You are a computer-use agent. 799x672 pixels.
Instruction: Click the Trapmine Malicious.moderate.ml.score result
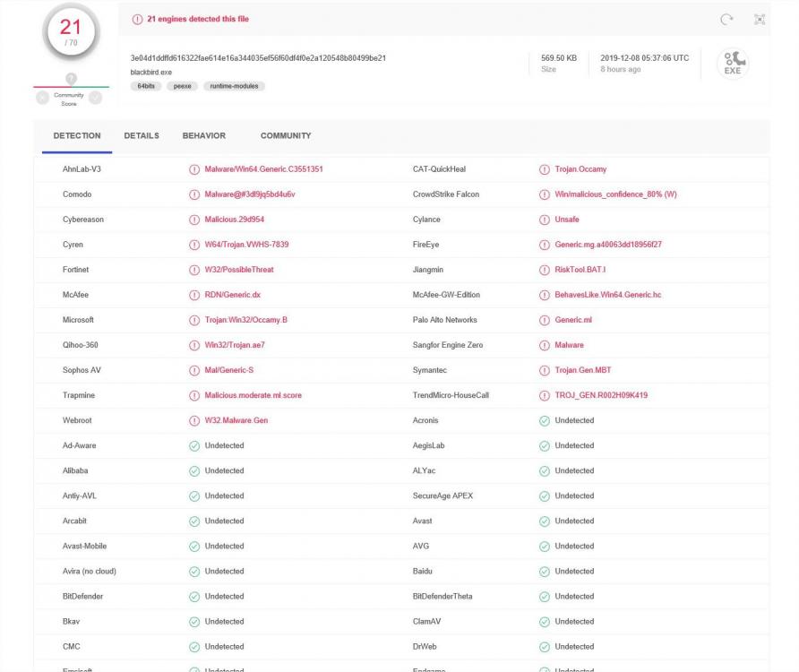tap(253, 395)
